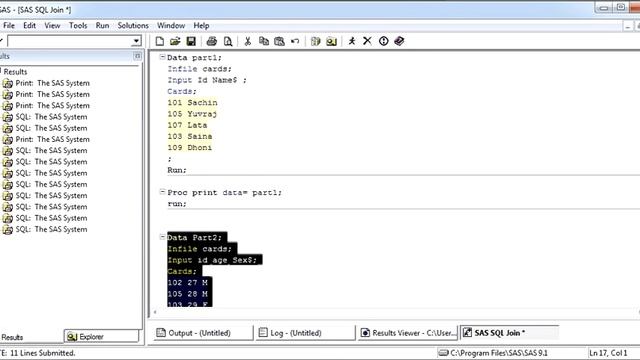Viewport: 640px width, 360px height.
Task: Select the SAS SQL Join editor tab
Action: tap(510, 333)
